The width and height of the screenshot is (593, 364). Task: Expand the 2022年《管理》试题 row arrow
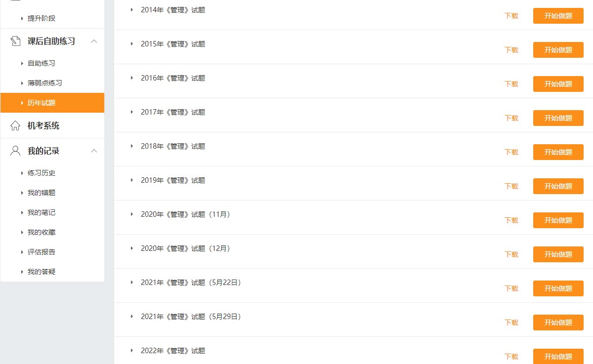tap(132, 350)
